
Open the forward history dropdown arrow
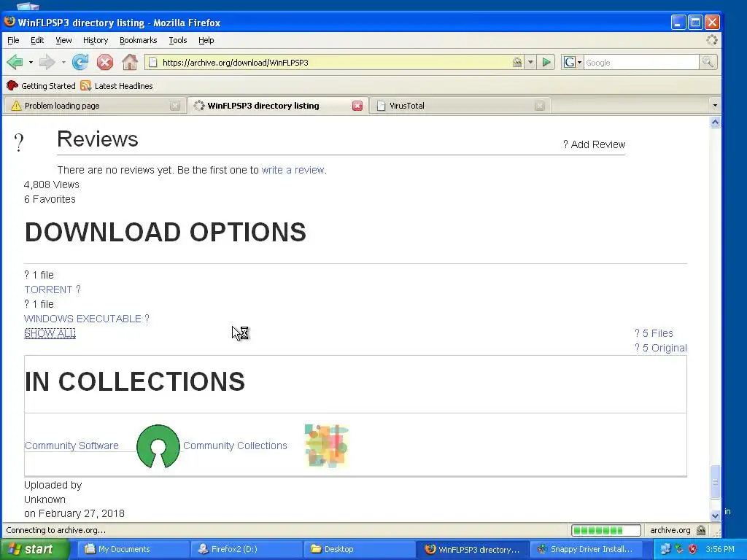click(x=63, y=63)
